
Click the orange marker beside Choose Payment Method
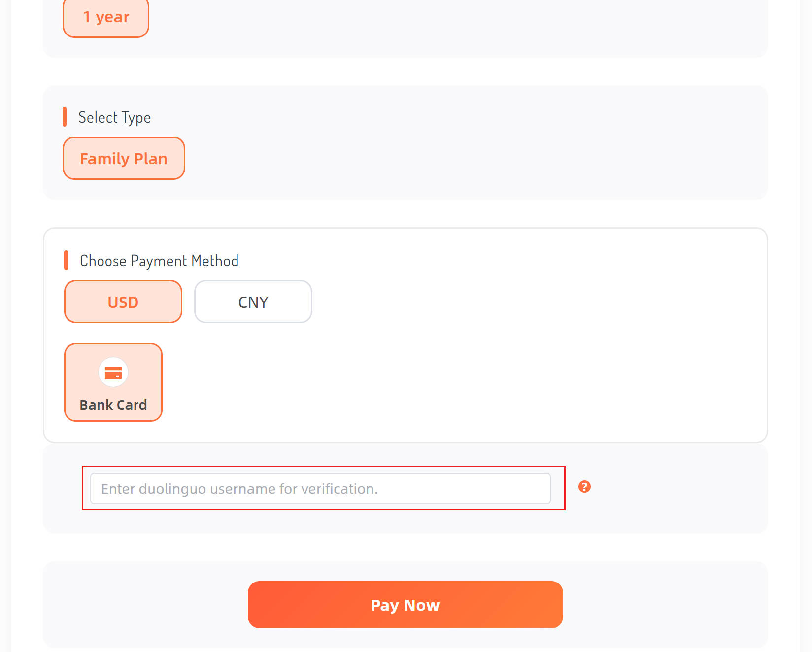[66, 260]
